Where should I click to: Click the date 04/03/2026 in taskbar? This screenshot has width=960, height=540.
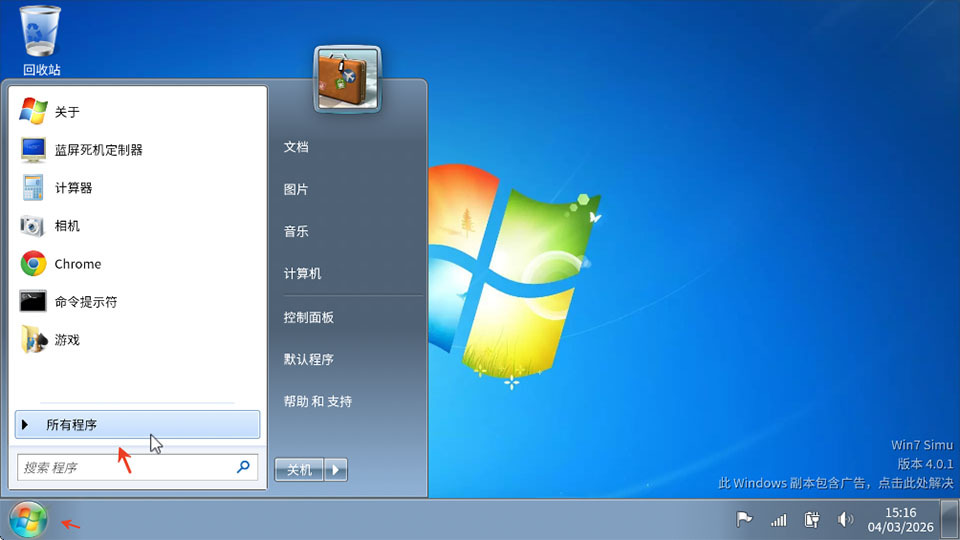tap(901, 527)
